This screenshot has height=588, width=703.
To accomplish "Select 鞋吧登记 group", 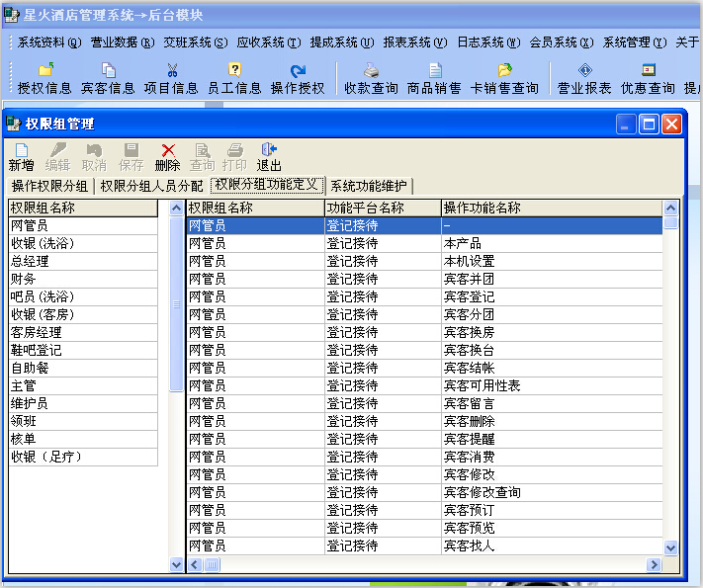I will pos(83,350).
